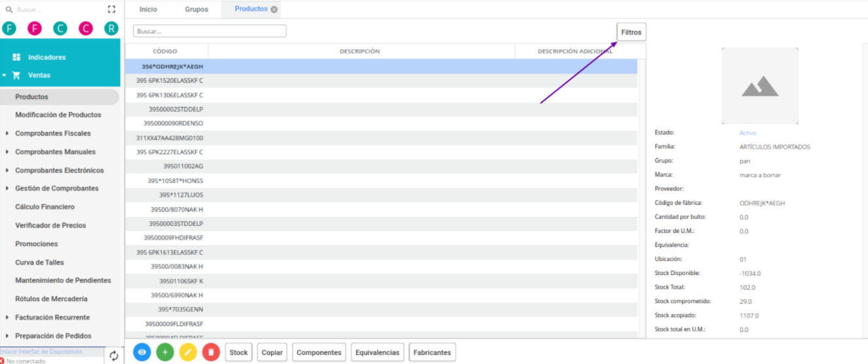Select the Productos tab
This screenshot has width=868, height=364.
coord(251,9)
